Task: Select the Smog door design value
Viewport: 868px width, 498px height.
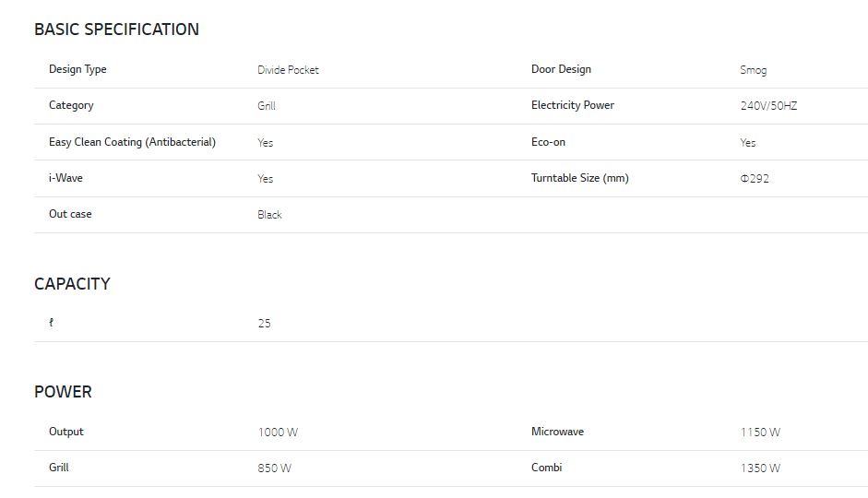Action: tap(753, 70)
